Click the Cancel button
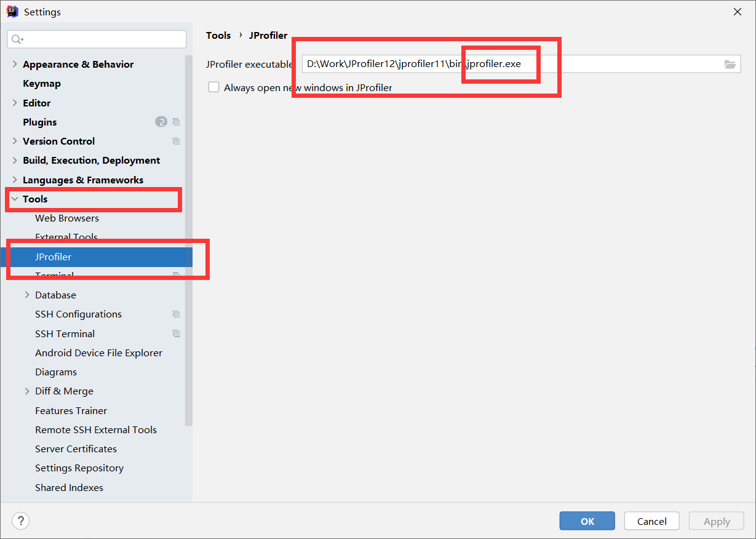The image size is (756, 539). pos(652,521)
